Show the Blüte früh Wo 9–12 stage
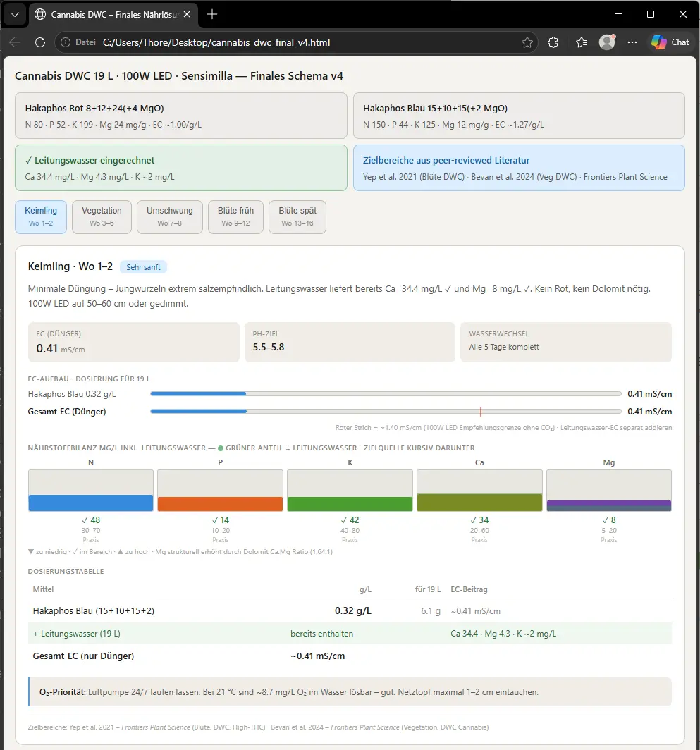Screen dimensions: 700x750 235,216
